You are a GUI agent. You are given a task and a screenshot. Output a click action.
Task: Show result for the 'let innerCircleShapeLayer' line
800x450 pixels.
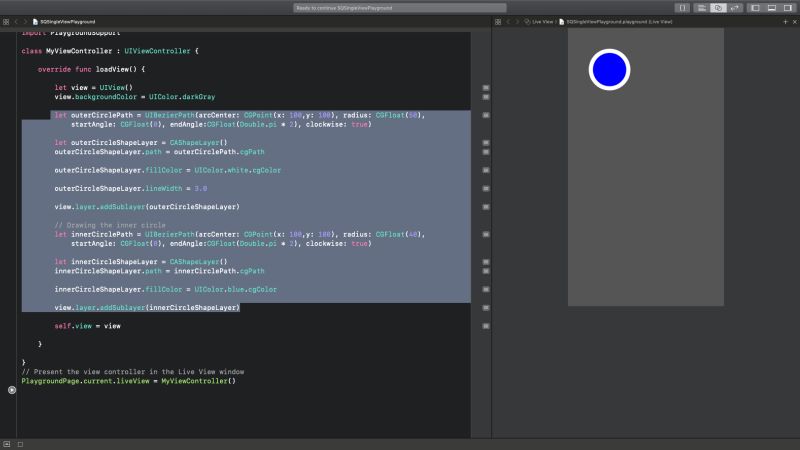coord(486,262)
